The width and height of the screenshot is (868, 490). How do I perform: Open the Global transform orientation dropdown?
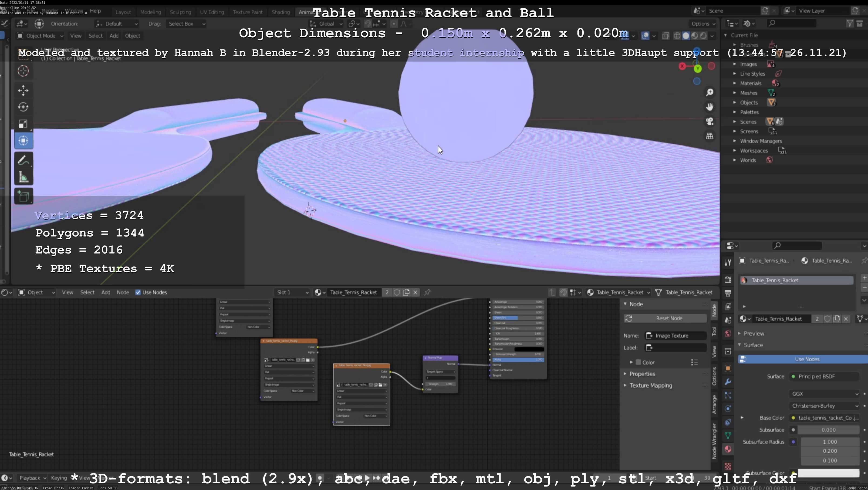tap(326, 23)
